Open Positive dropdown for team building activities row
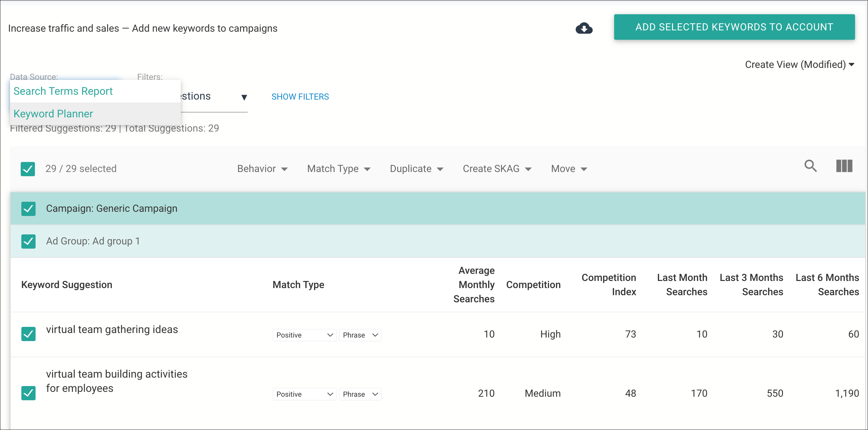This screenshot has width=868, height=430. (304, 394)
